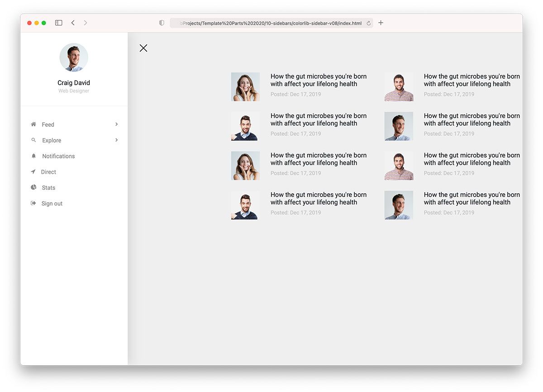Reload the page with refresh icon

click(368, 23)
